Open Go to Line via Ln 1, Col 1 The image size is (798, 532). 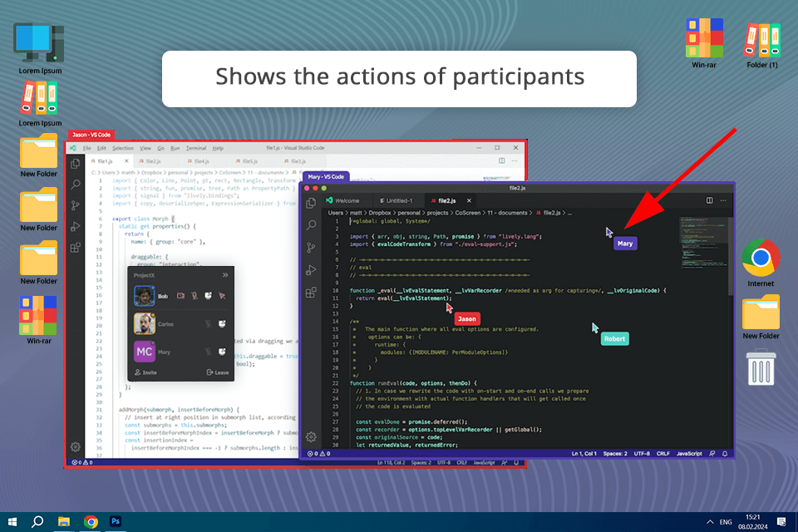click(584, 454)
